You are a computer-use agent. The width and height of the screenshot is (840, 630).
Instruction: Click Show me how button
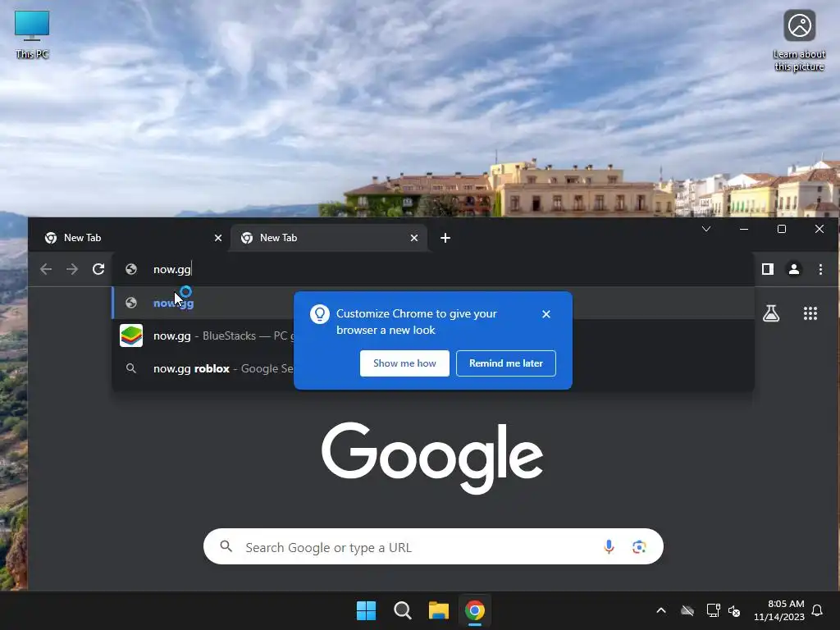(x=404, y=363)
